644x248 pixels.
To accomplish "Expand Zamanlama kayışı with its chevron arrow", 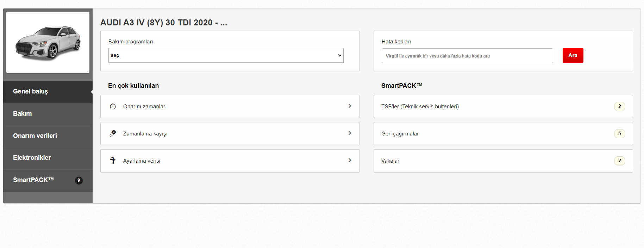I will pyautogui.click(x=350, y=133).
